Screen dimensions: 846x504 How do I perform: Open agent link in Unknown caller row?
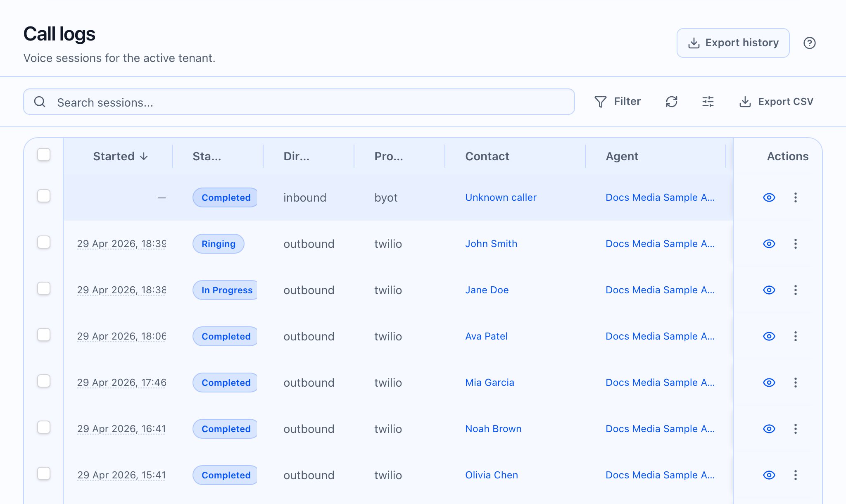[x=660, y=197]
